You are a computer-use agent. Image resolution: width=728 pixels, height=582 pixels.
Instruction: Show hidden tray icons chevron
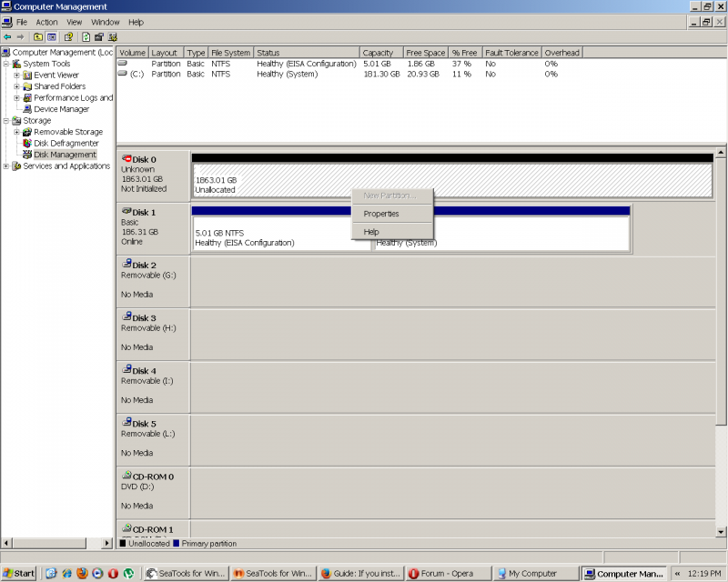click(677, 574)
